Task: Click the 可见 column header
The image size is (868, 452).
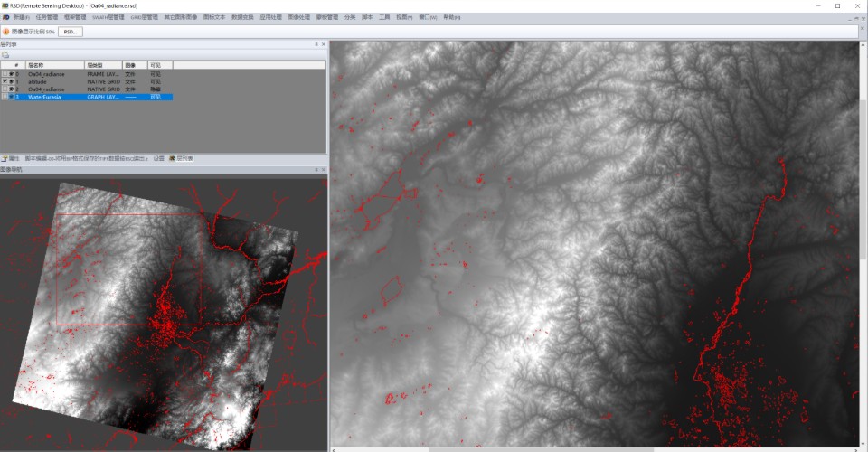Action: [x=161, y=65]
